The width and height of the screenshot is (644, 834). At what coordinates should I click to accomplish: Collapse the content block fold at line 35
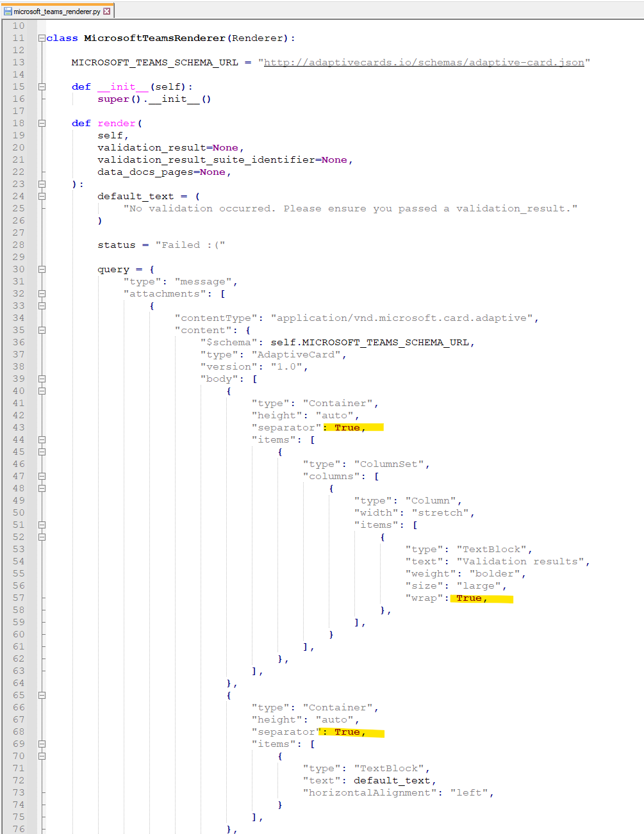pyautogui.click(x=41, y=330)
